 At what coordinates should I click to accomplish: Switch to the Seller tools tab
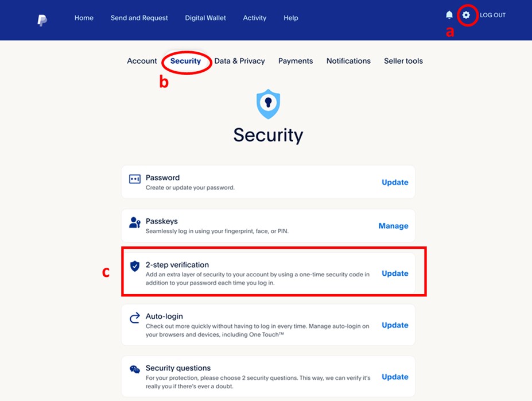(x=403, y=61)
